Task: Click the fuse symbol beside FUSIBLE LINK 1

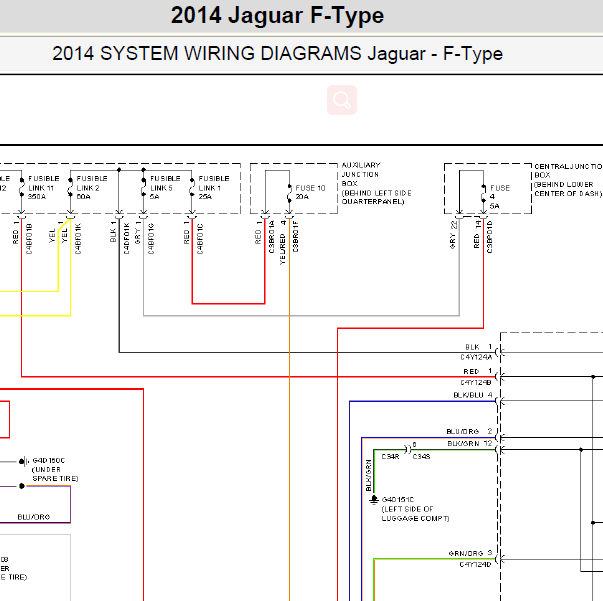Action: 192,188
